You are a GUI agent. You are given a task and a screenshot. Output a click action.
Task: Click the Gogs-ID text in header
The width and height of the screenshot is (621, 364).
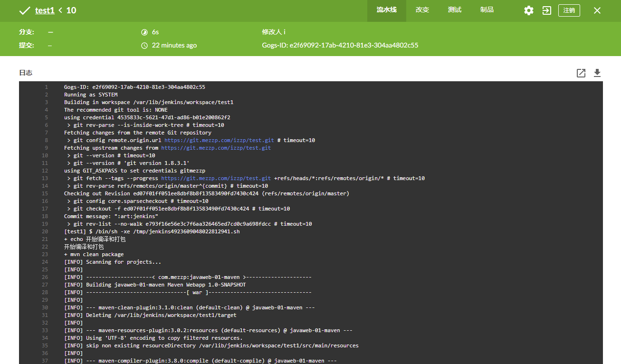(340, 46)
